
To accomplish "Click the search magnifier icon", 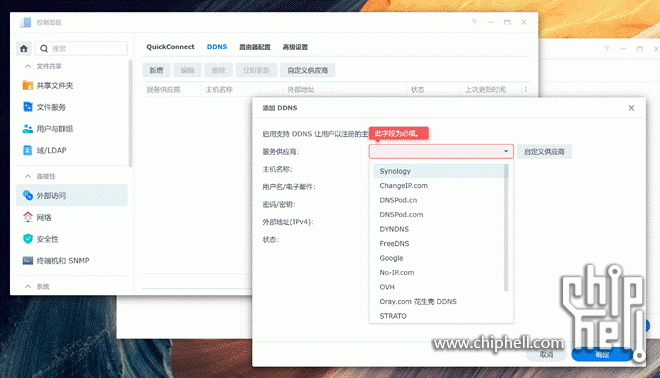I will [44, 49].
